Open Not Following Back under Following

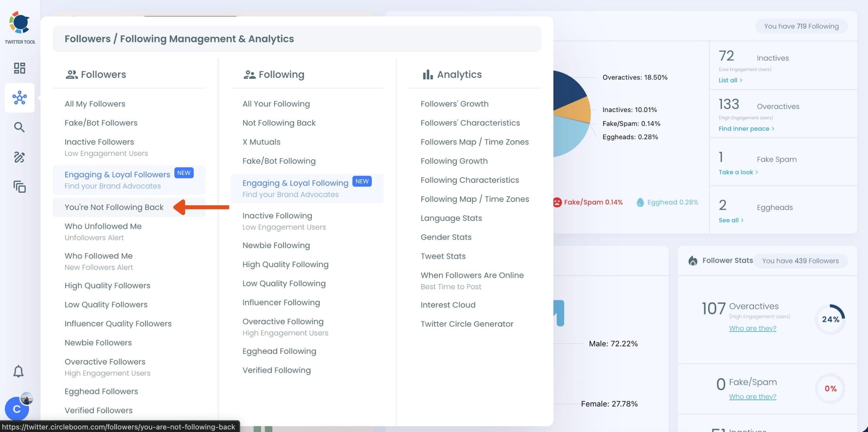point(279,123)
